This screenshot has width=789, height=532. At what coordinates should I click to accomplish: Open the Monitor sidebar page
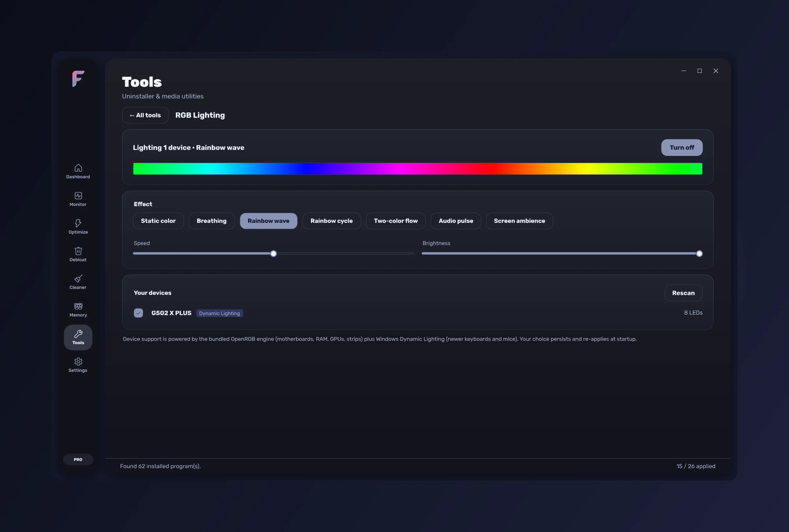point(78,199)
